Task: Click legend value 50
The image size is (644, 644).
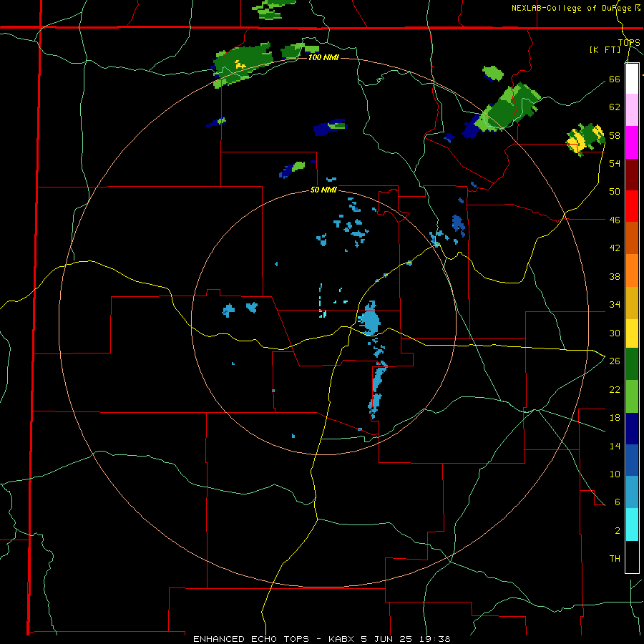Action: (615, 191)
